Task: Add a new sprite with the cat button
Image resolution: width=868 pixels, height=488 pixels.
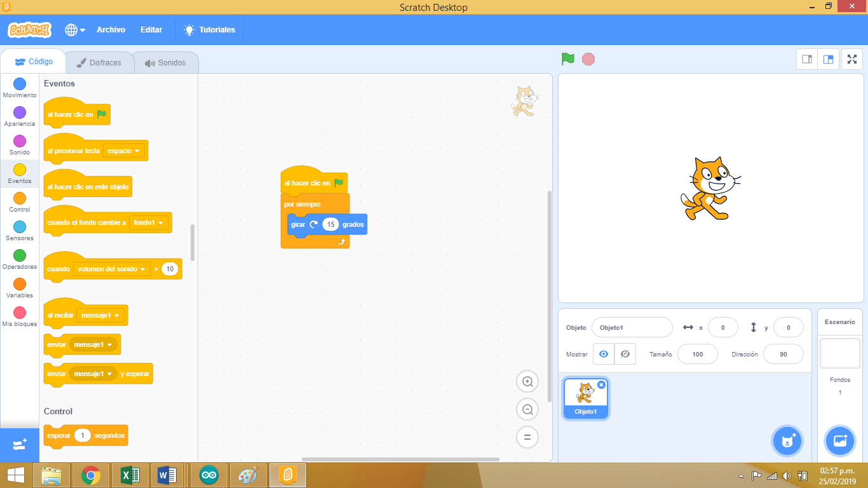Action: tap(787, 440)
